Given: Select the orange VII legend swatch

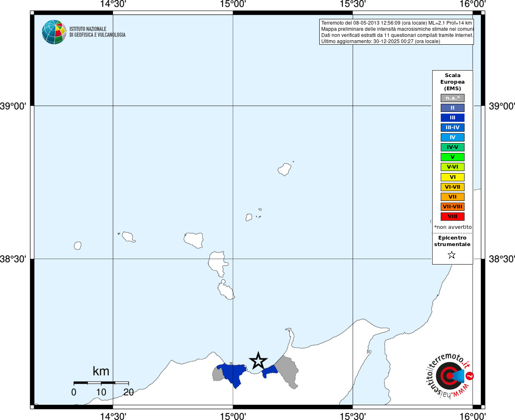Looking at the screenshot, I should [453, 197].
